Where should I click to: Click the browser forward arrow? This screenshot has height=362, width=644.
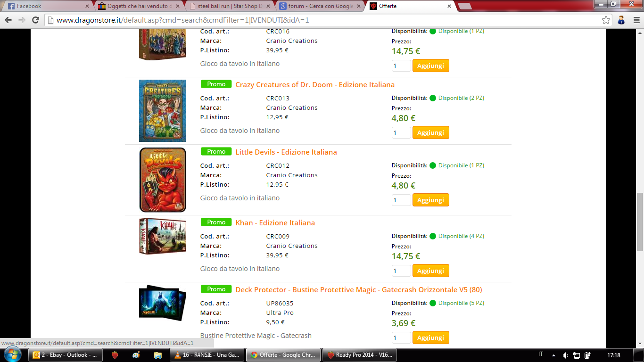22,20
